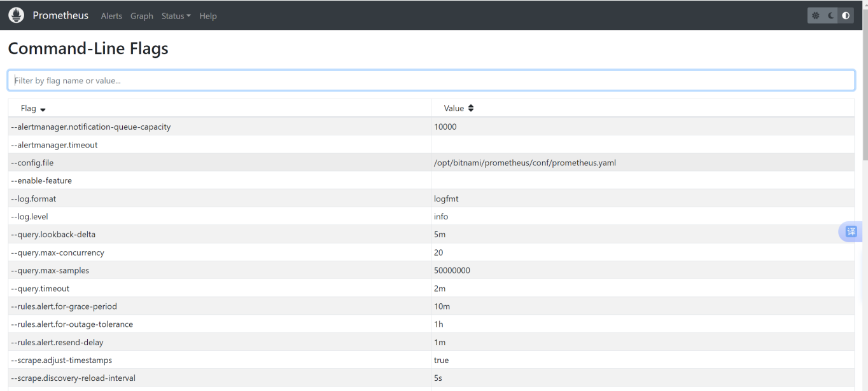Click the Value column sort arrows
Screen dimensions: 868x391
[471, 108]
